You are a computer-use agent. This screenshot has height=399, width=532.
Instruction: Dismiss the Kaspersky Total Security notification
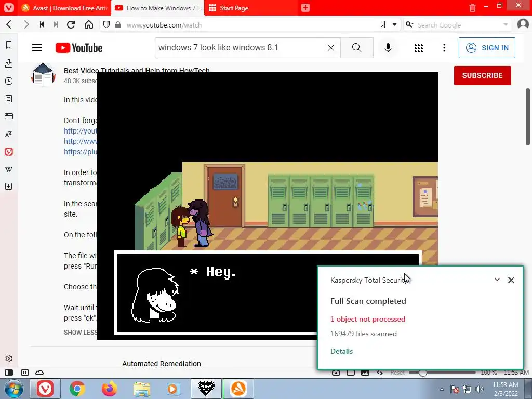coord(511,280)
